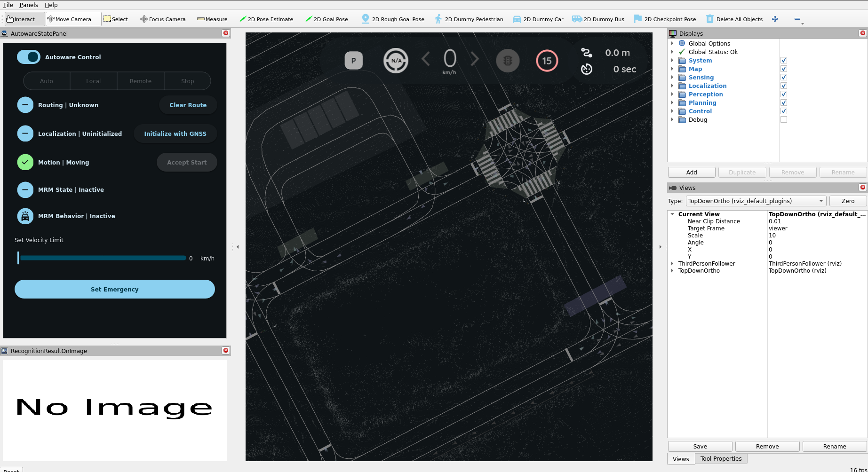Viewport: 868px width, 472px height.
Task: Choose the Select tool
Action: tap(116, 19)
